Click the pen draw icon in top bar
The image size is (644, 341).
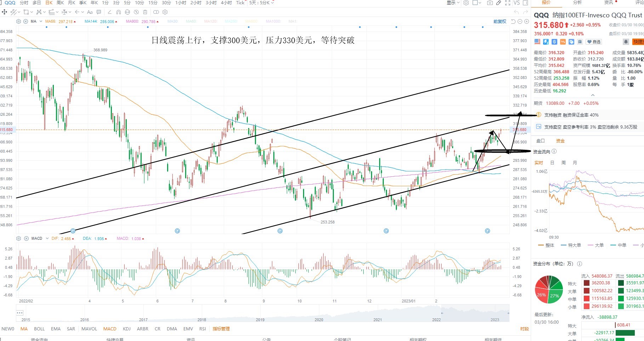pyautogui.click(x=498, y=3)
